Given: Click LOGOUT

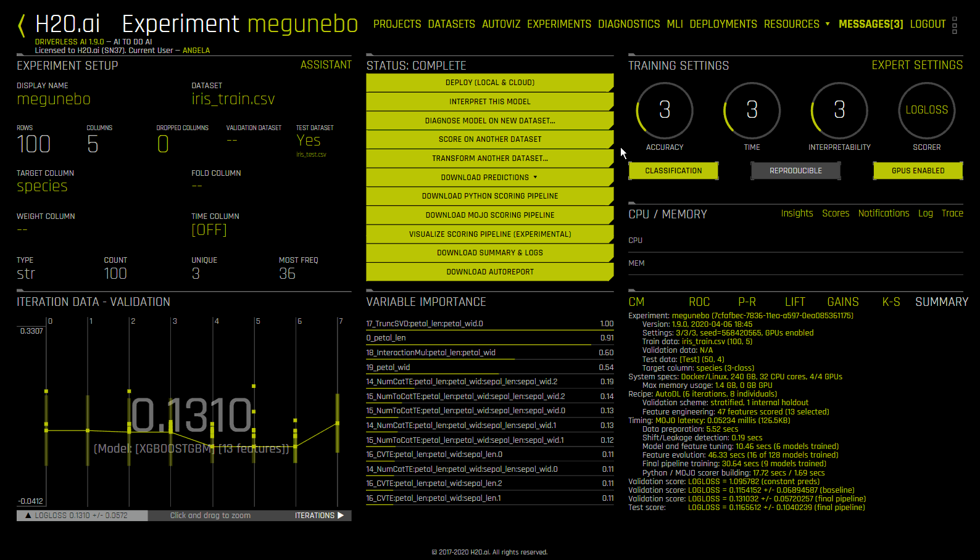Looking at the screenshot, I should click(x=928, y=24).
